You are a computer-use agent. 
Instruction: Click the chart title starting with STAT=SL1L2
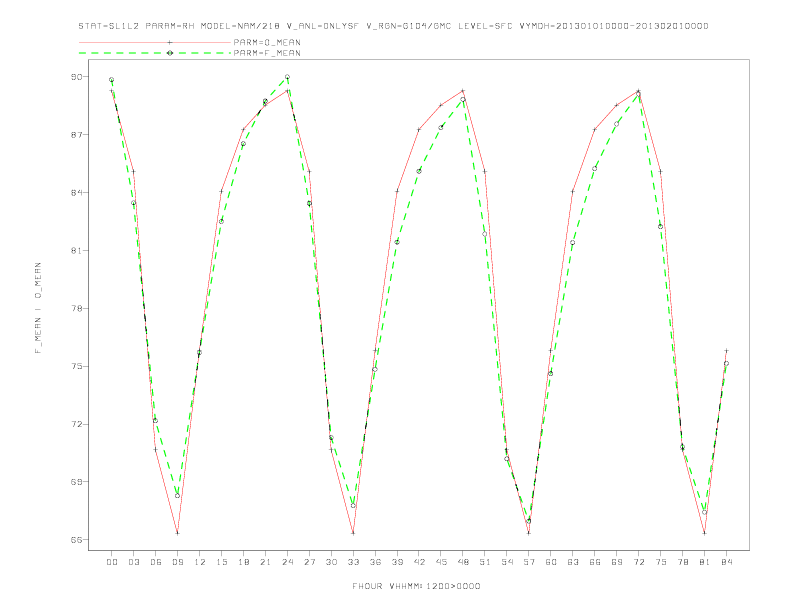click(393, 26)
